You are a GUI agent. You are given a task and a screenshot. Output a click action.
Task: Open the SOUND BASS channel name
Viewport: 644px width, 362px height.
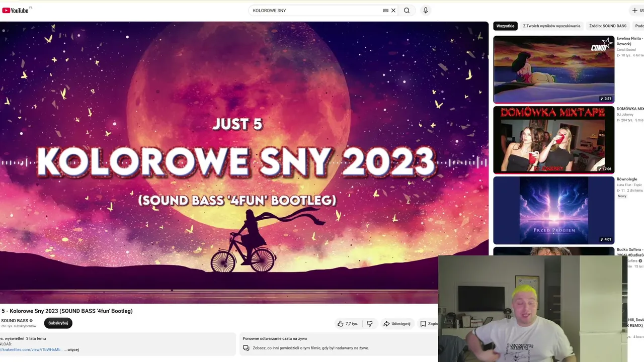pyautogui.click(x=15, y=321)
